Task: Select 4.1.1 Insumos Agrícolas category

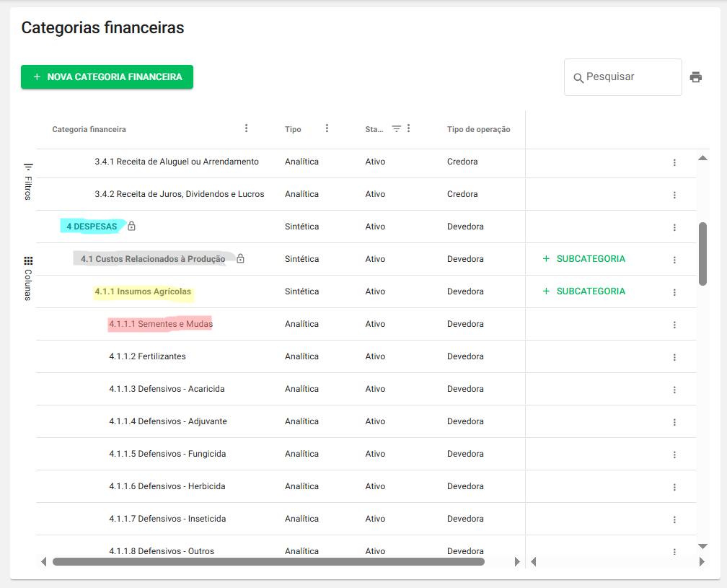Action: (143, 291)
